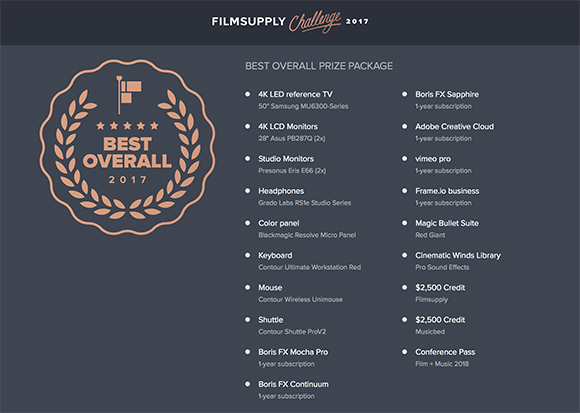This screenshot has width=580, height=413.
Task: Click the bullet beside Conference Pass
Action: (x=404, y=352)
